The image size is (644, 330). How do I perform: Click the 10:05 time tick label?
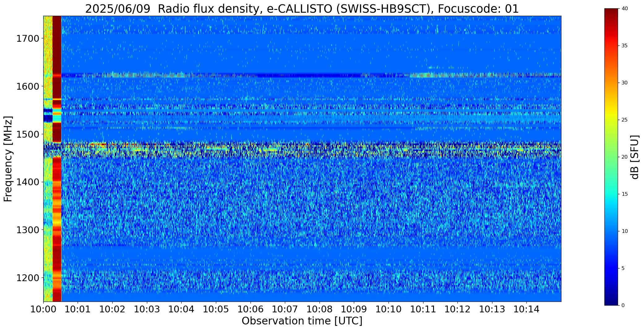[216, 309]
